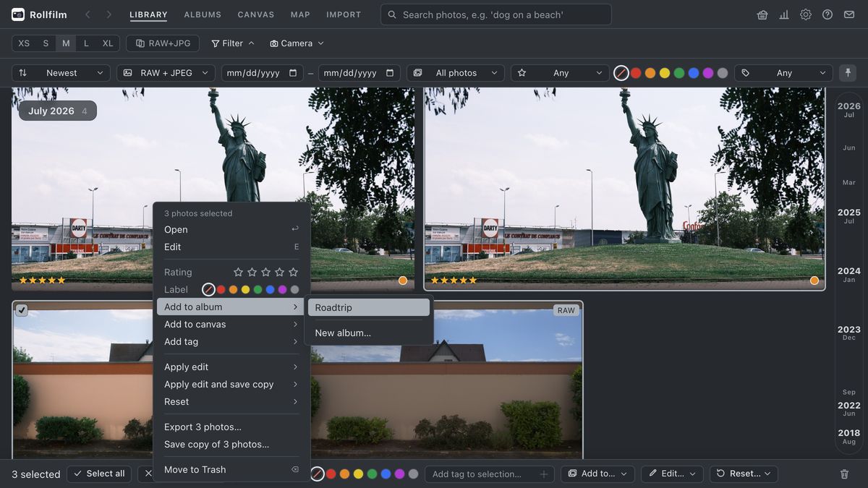Toggle RAW+JPG stacking button

[x=163, y=43]
